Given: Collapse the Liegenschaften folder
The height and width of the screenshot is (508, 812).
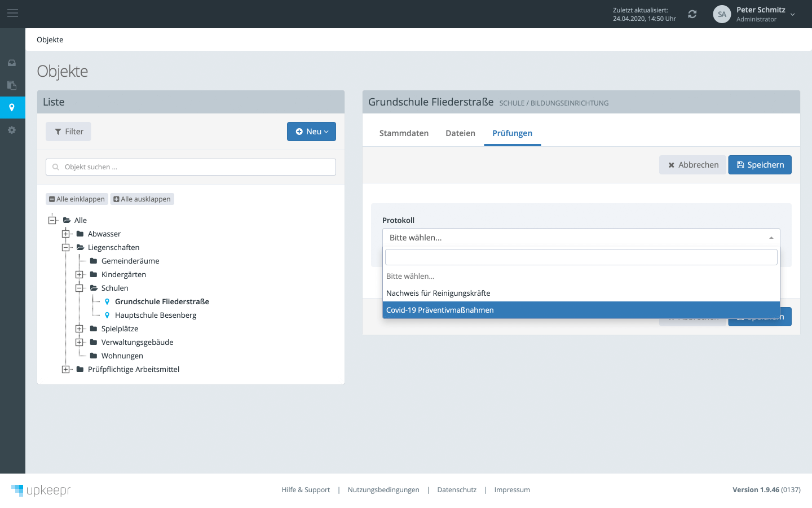Looking at the screenshot, I should coord(66,247).
